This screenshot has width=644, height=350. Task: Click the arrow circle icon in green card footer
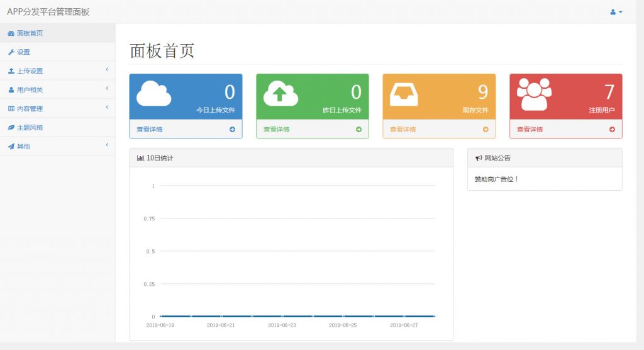[x=359, y=129]
